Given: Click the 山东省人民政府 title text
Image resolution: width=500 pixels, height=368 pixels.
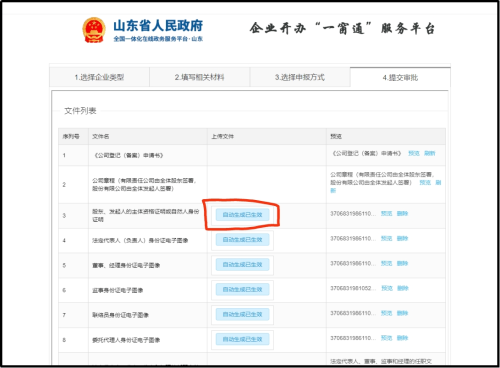Looking at the screenshot, I should (158, 26).
